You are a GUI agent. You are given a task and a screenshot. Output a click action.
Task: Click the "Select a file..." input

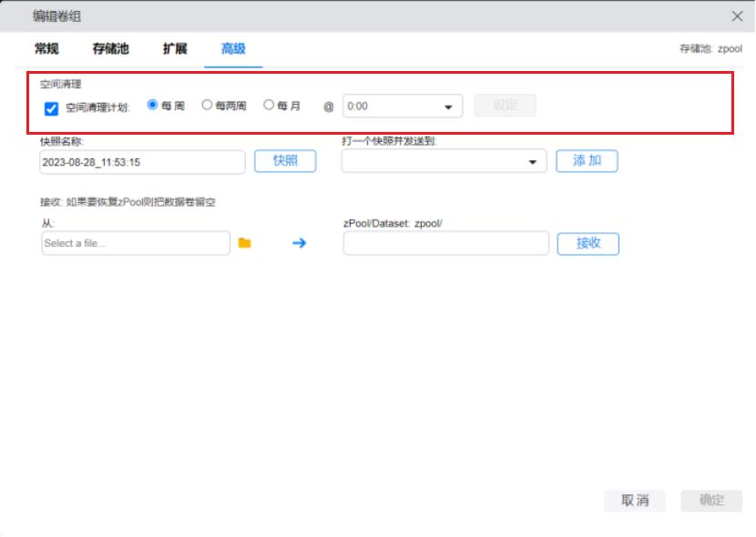136,243
